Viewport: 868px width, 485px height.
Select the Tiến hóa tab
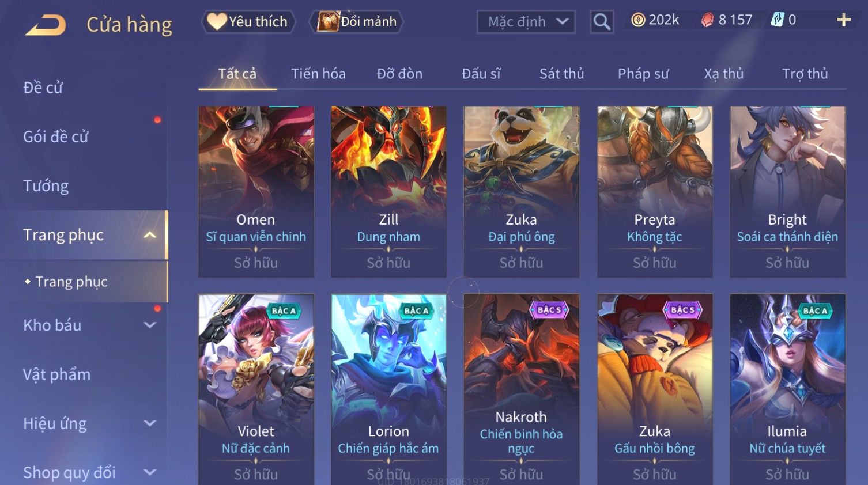coord(318,74)
